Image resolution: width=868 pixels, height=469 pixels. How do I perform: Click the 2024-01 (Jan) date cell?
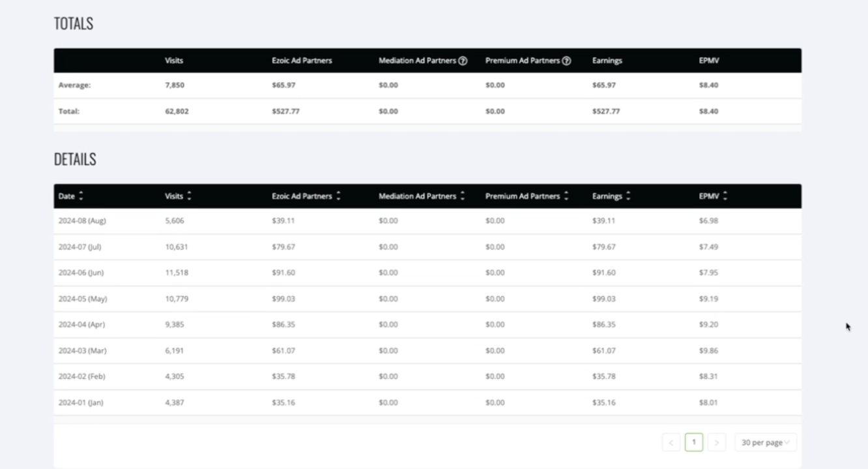pyautogui.click(x=81, y=402)
